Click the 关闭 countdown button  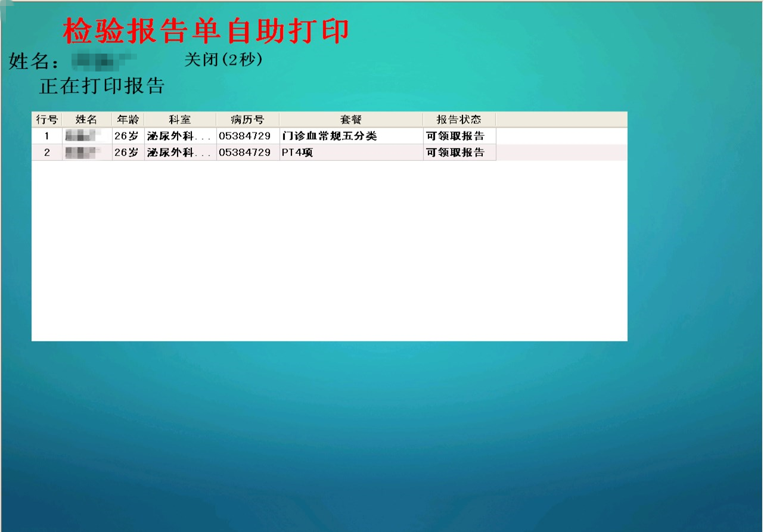pyautogui.click(x=223, y=60)
